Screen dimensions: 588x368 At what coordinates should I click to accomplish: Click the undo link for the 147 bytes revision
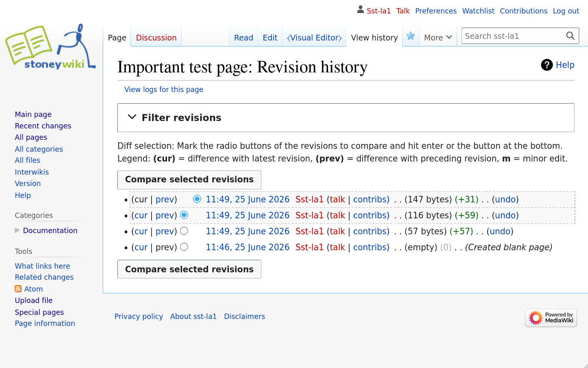click(505, 200)
